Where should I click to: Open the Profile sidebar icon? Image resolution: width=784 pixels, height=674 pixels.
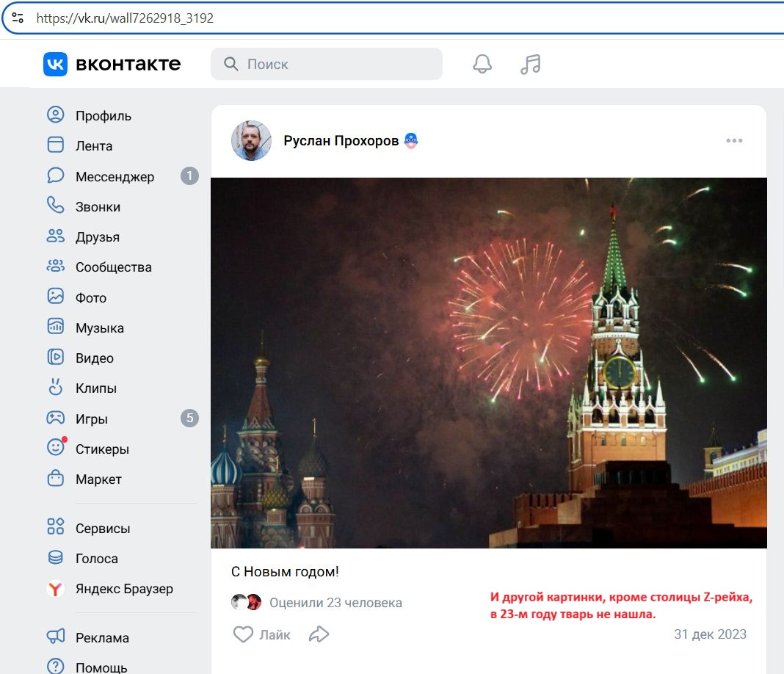[x=56, y=115]
